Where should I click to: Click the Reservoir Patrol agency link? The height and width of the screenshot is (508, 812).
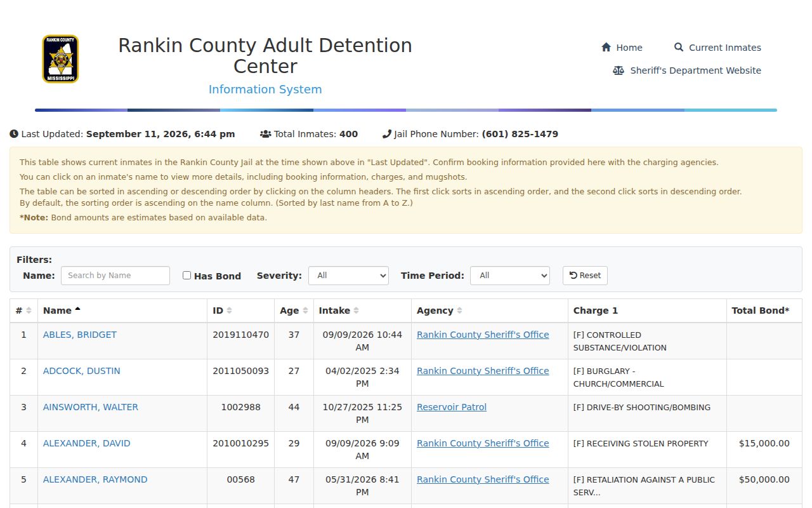click(452, 407)
